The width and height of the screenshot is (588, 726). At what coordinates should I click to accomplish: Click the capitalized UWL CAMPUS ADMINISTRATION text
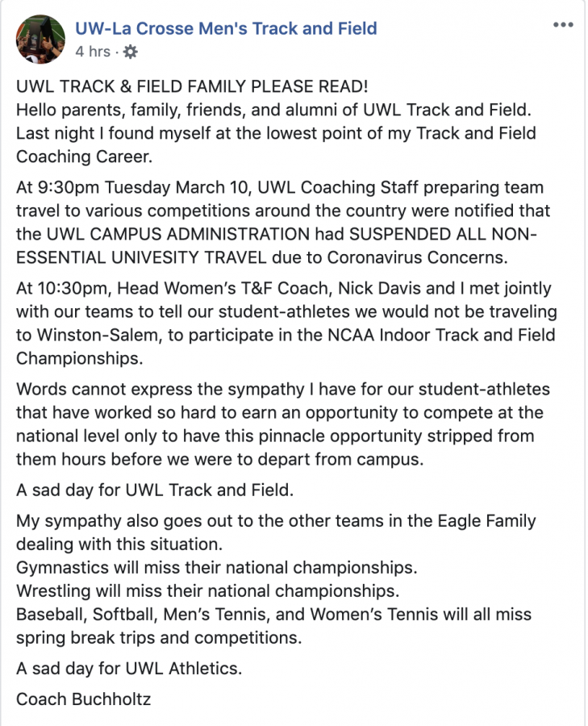pyautogui.click(x=178, y=234)
